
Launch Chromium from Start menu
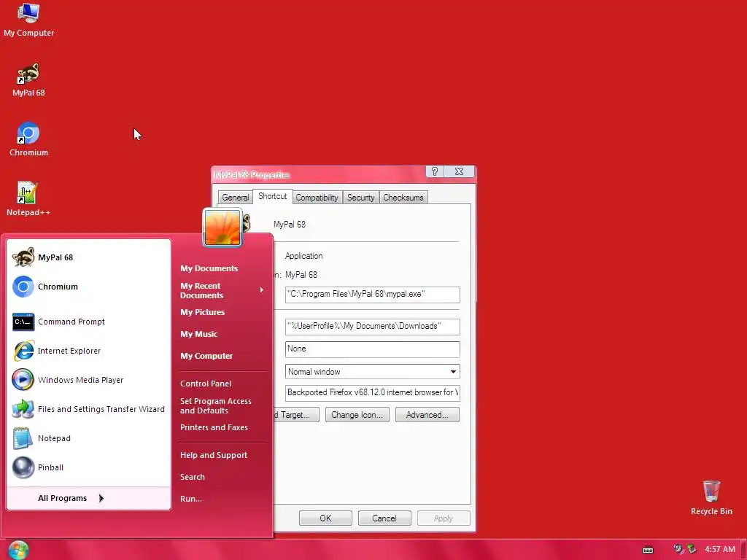pyautogui.click(x=89, y=287)
